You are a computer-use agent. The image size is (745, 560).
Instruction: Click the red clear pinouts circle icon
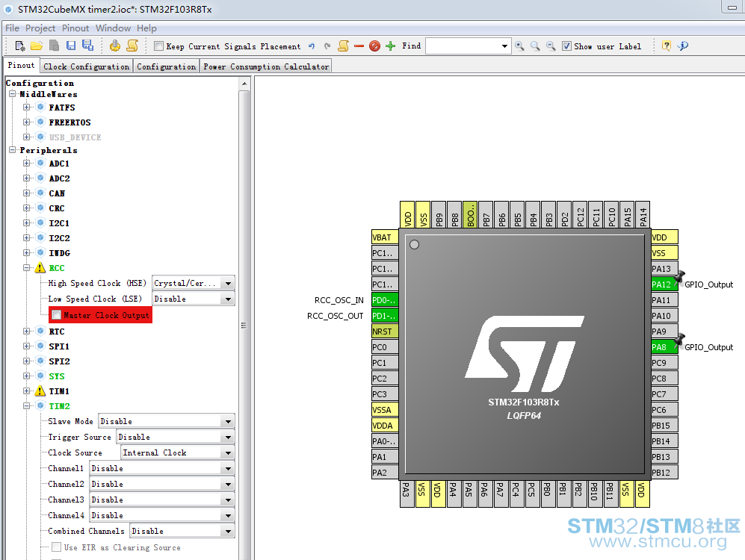click(x=374, y=46)
